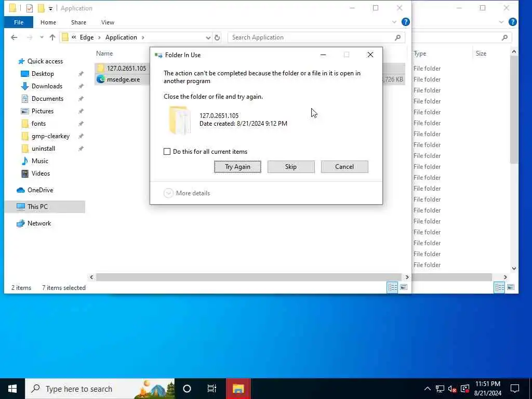
Task: Sort by Size column in back window
Action: click(481, 54)
